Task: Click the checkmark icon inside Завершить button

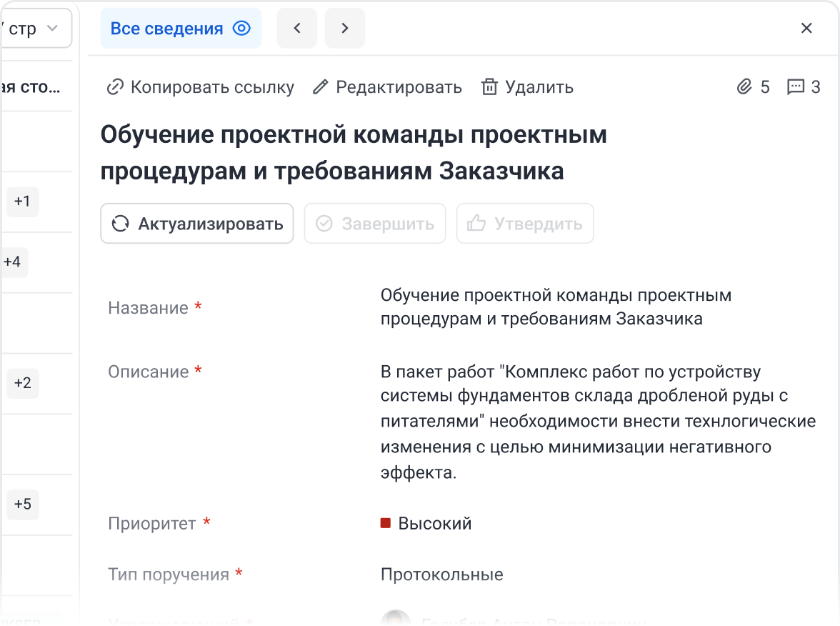Action: [324, 223]
